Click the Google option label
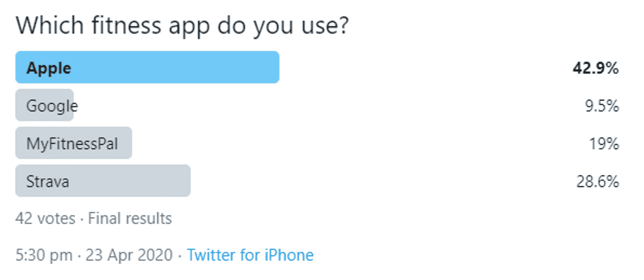This screenshot has width=644, height=280. click(52, 106)
